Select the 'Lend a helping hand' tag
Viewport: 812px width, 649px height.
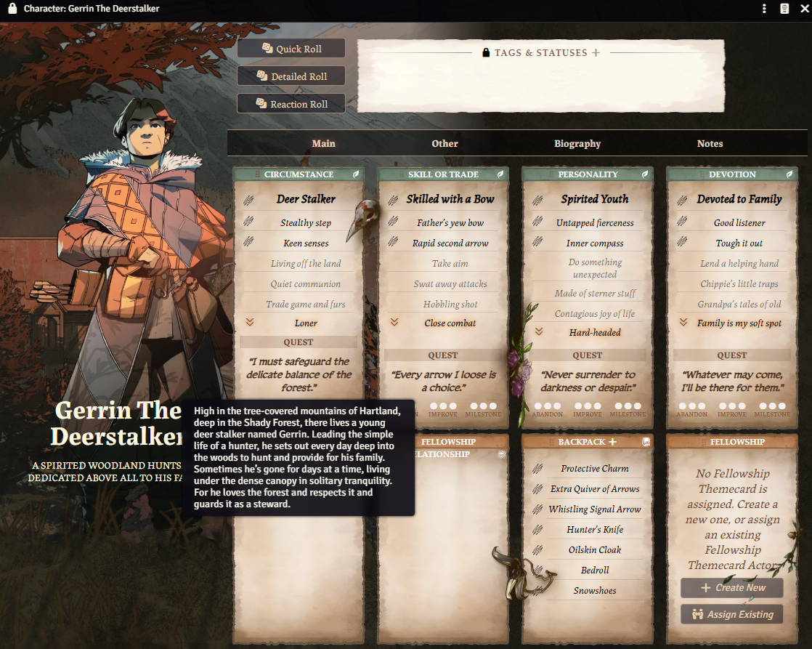(x=739, y=263)
